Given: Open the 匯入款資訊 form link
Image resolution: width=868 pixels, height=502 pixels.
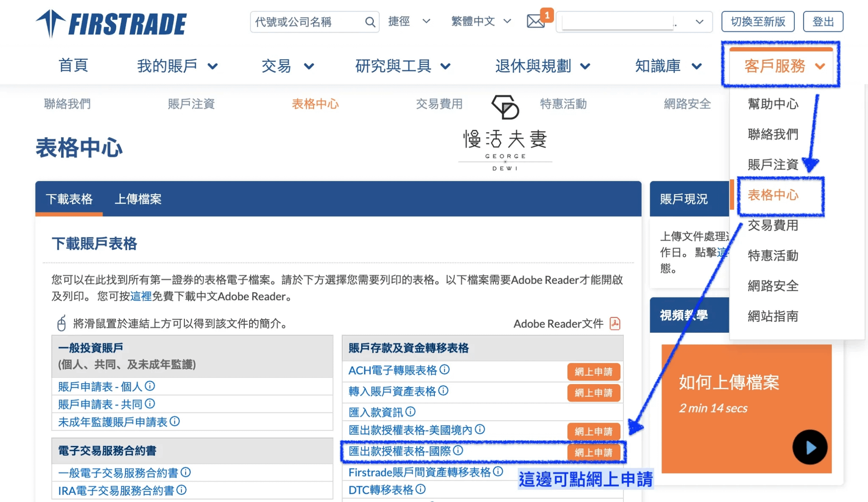Looking at the screenshot, I should 376,412.
